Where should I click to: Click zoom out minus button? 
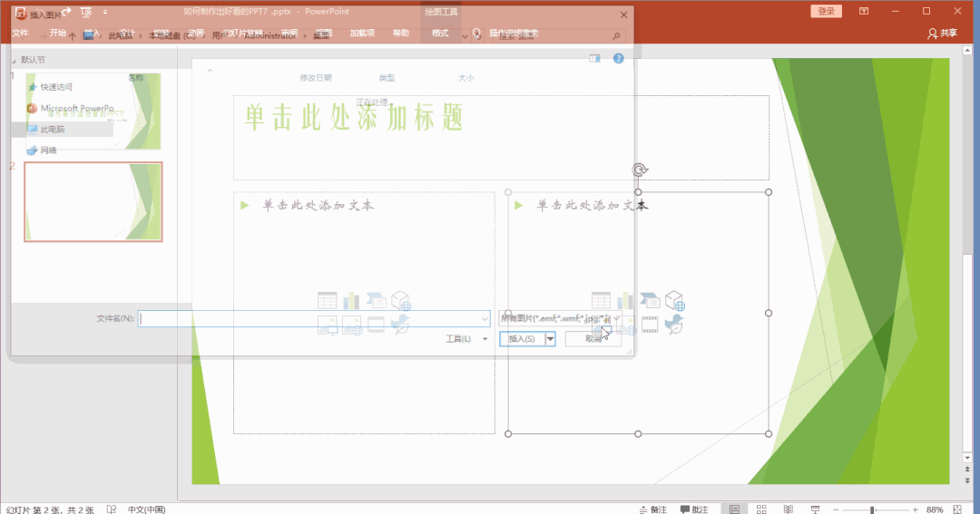[836, 509]
